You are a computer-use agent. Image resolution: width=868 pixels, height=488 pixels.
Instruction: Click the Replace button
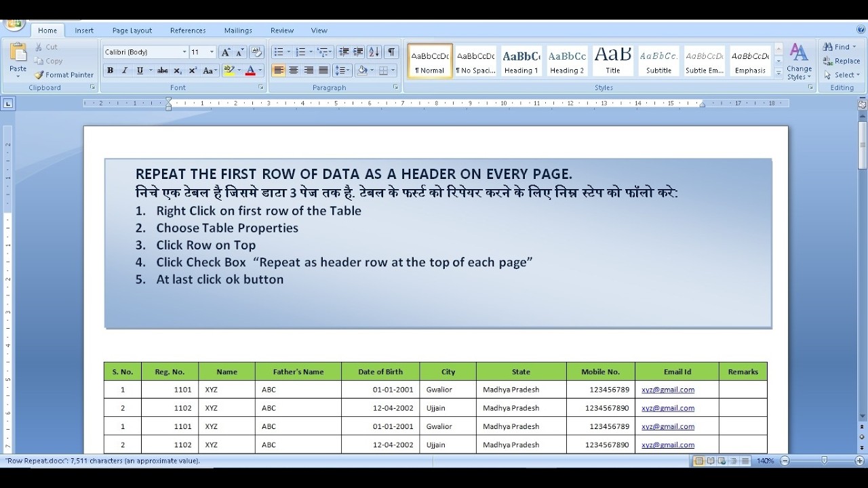pyautogui.click(x=842, y=61)
